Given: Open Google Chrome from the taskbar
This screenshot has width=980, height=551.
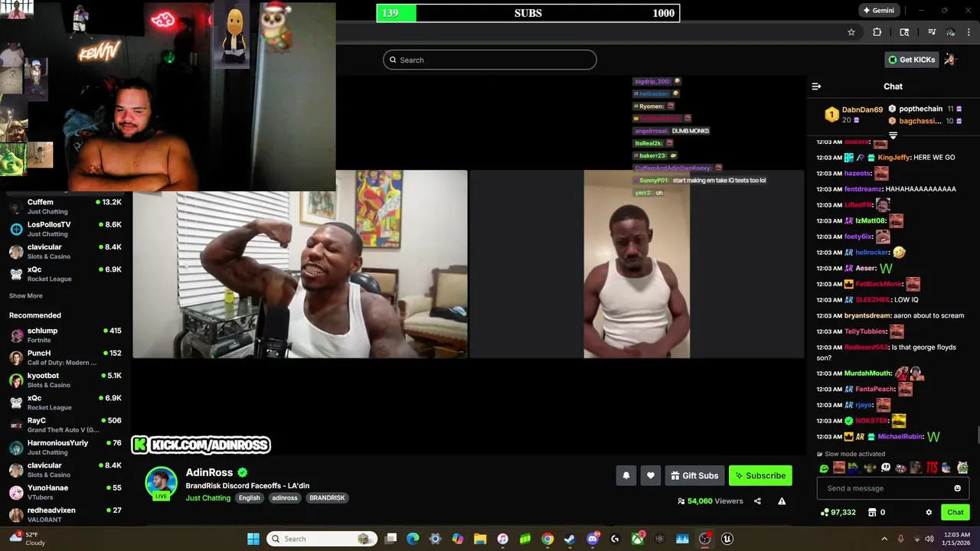Looking at the screenshot, I should click(x=547, y=539).
